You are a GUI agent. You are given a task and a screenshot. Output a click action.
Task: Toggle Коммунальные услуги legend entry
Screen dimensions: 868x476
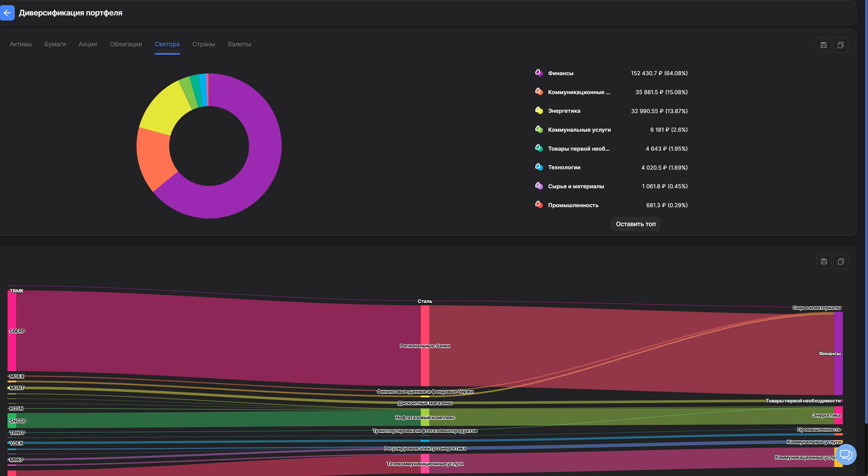pos(579,130)
